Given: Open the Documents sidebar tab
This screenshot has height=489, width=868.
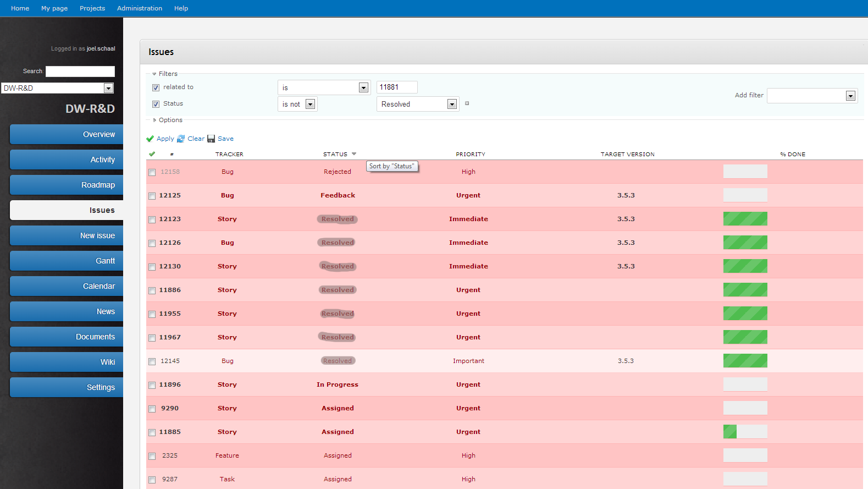Looking at the screenshot, I should click(x=67, y=337).
